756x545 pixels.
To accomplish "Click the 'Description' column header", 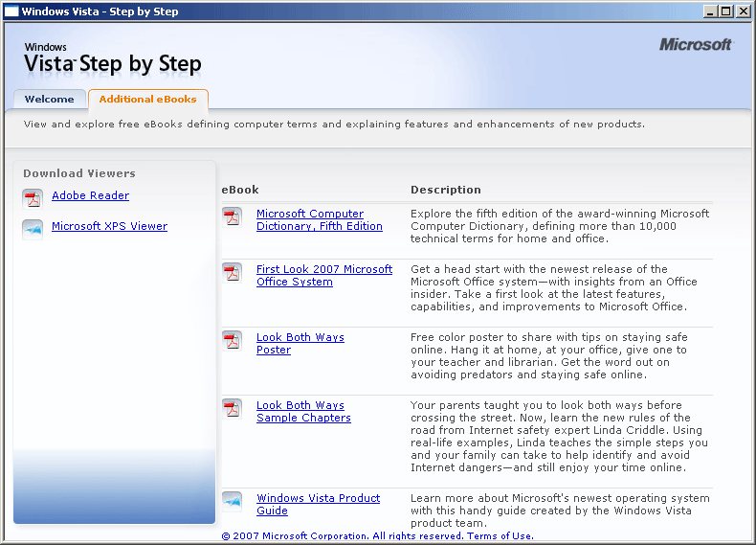I will tap(446, 190).
